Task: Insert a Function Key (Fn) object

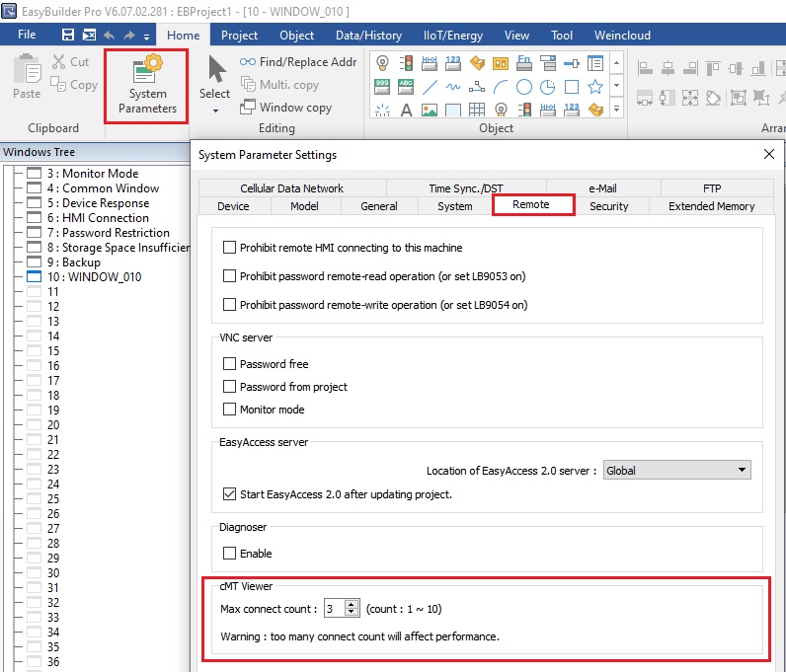Action: pos(523,63)
